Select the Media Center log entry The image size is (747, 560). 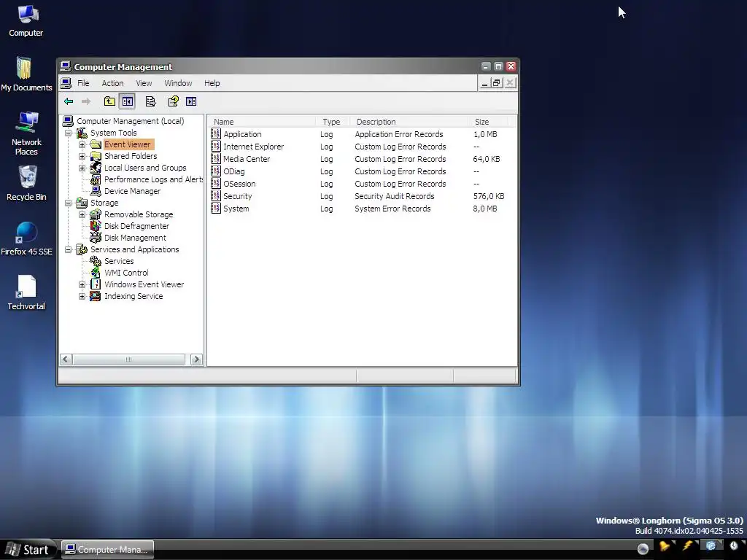(x=247, y=159)
